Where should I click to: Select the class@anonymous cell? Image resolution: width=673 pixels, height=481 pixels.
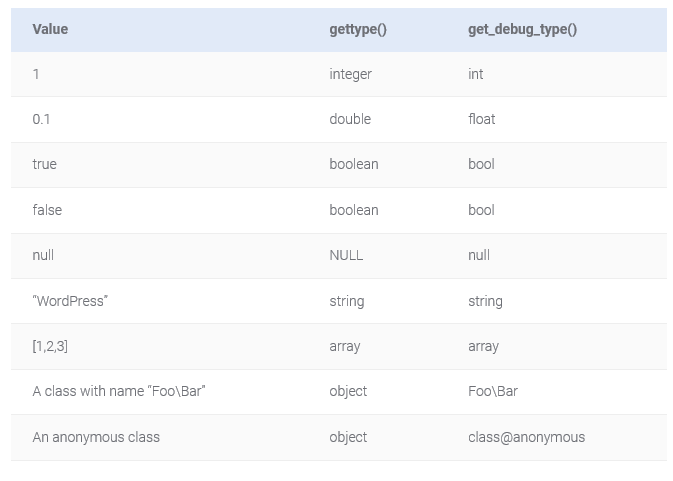pyautogui.click(x=527, y=438)
